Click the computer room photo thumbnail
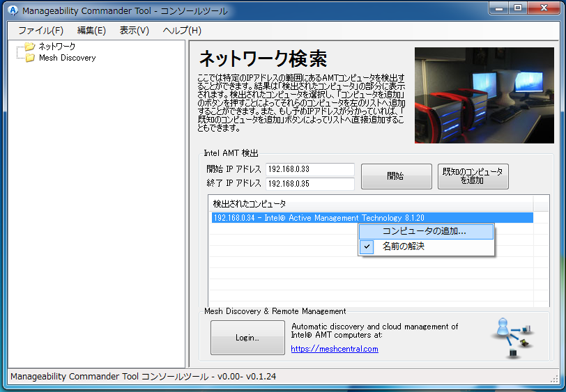The width and height of the screenshot is (566, 392). [484, 95]
